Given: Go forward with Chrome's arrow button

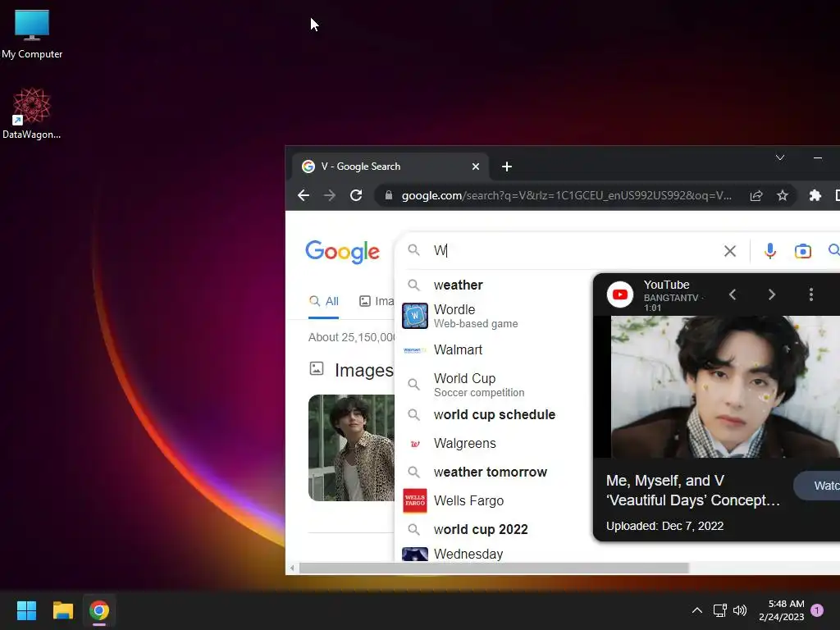Looking at the screenshot, I should 330,195.
